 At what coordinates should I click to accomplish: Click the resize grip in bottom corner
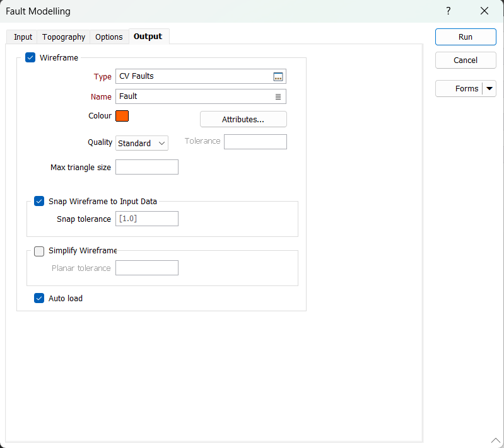[x=495, y=440]
